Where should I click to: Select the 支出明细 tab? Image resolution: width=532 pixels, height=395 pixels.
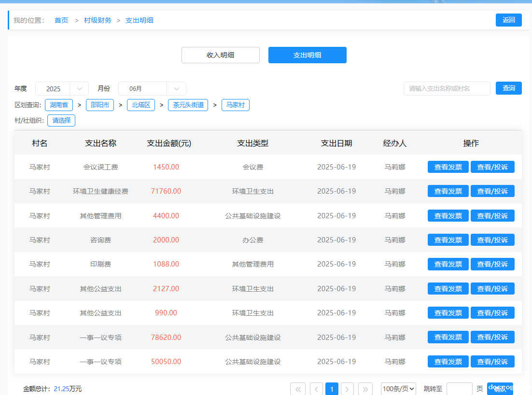307,55
